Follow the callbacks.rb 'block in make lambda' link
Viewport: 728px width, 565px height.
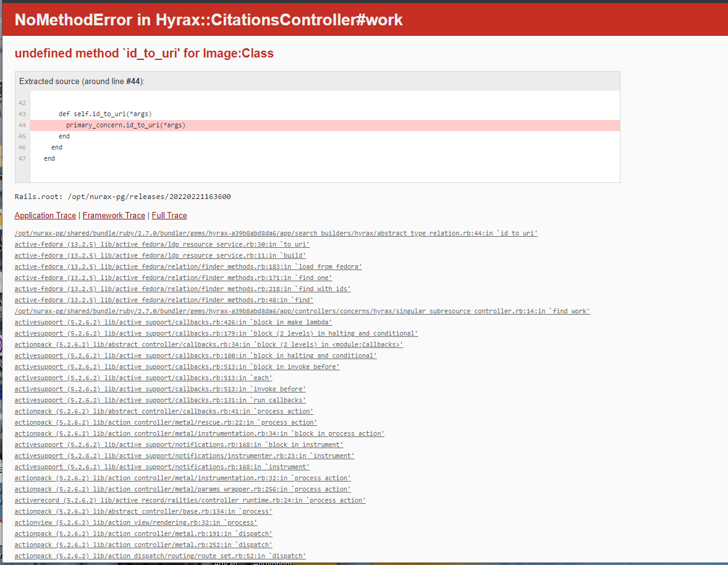coord(172,322)
